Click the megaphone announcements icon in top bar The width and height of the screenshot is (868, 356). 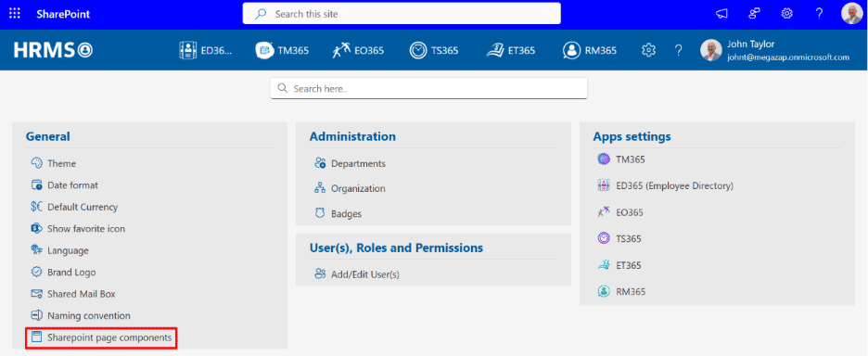(721, 14)
